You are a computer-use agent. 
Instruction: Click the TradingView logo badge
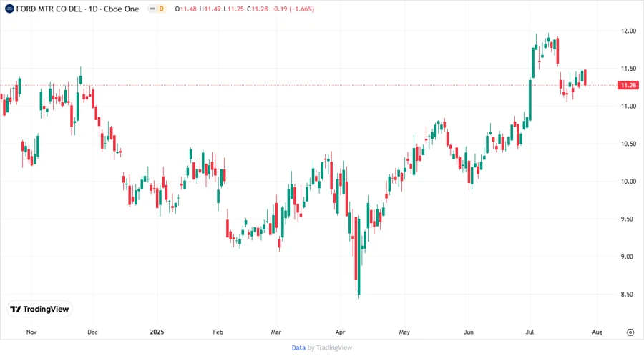tap(40, 310)
